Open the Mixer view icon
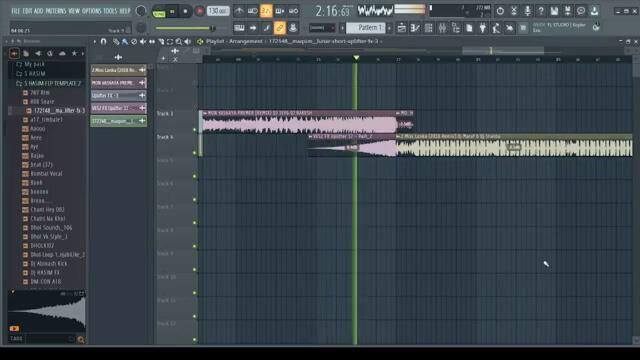The height and width of the screenshot is (360, 640). point(442,28)
